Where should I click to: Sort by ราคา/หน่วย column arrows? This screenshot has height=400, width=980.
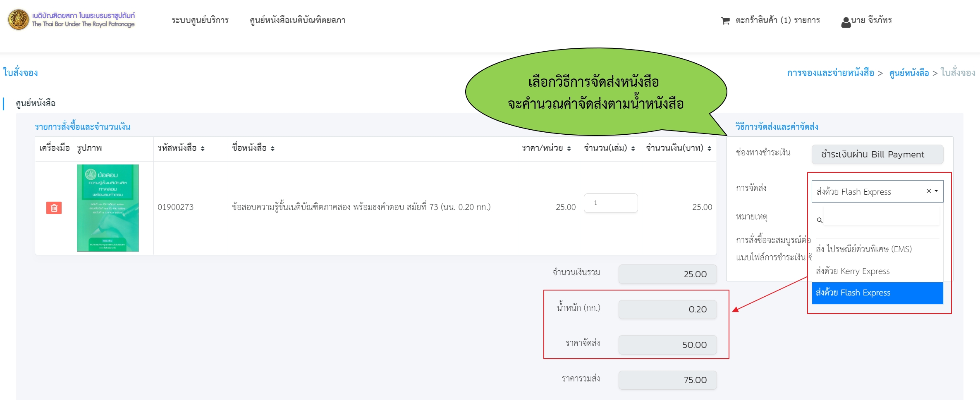(x=569, y=149)
